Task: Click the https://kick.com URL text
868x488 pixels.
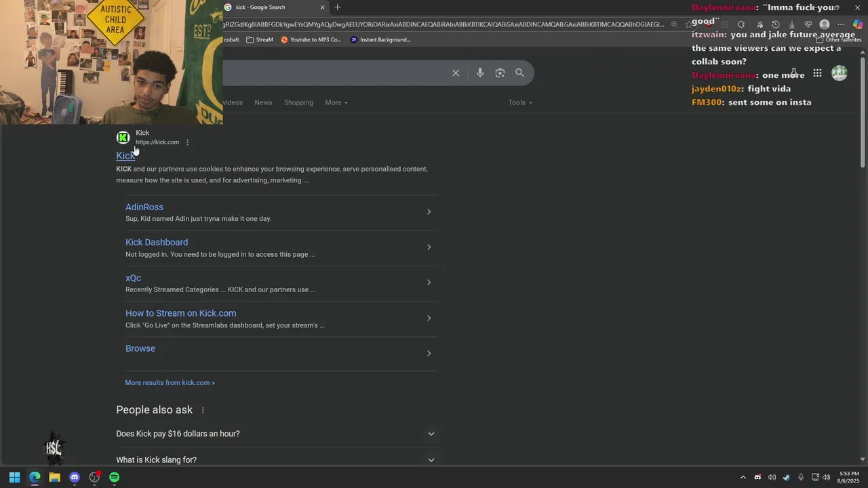Action: point(157,142)
